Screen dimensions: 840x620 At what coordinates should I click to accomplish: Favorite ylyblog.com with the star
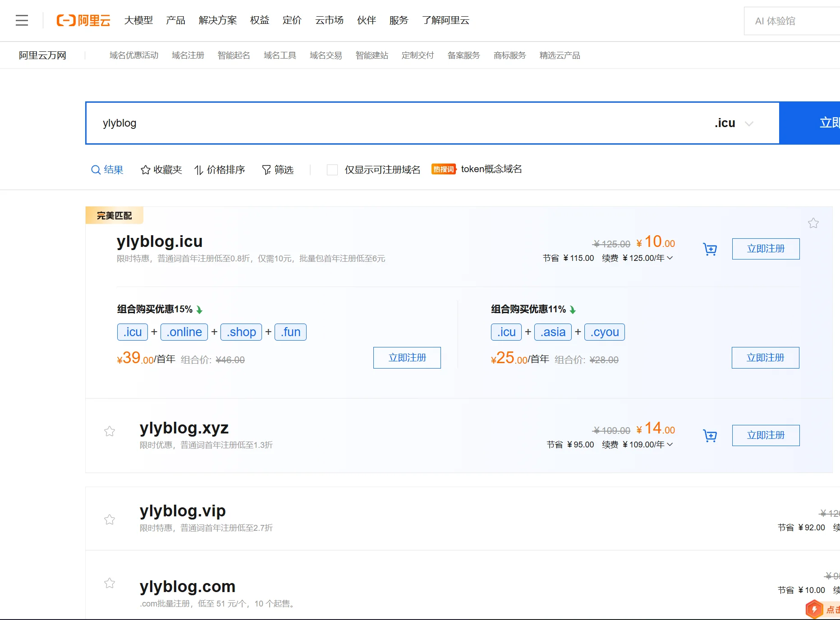point(110,583)
